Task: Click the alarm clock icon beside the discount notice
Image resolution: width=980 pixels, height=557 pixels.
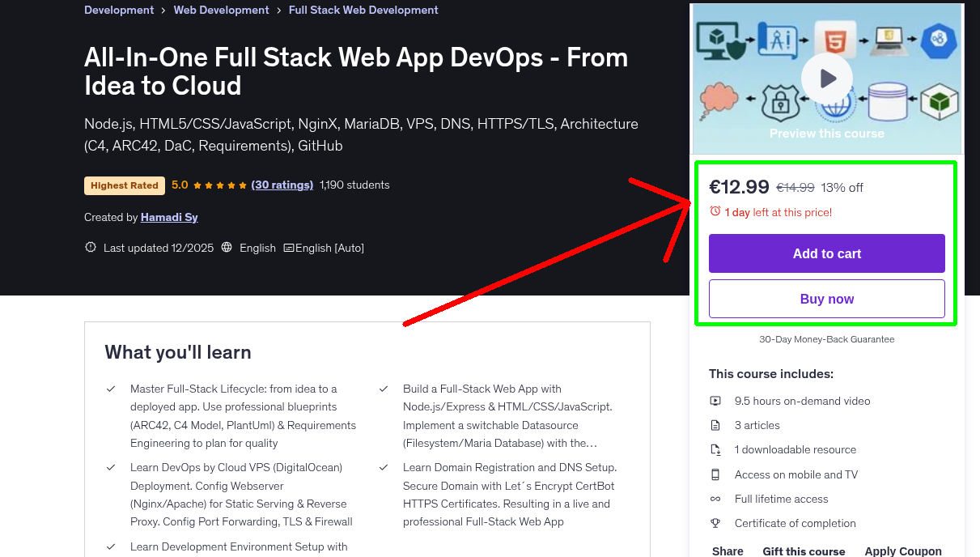Action: (x=715, y=210)
